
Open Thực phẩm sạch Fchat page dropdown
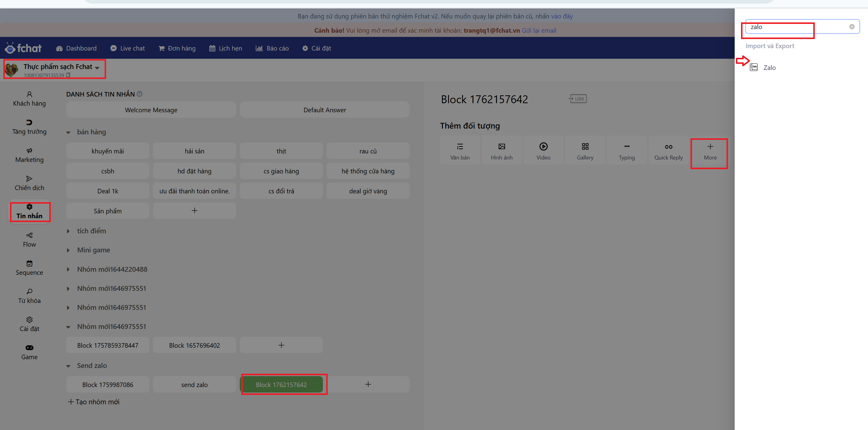click(97, 67)
